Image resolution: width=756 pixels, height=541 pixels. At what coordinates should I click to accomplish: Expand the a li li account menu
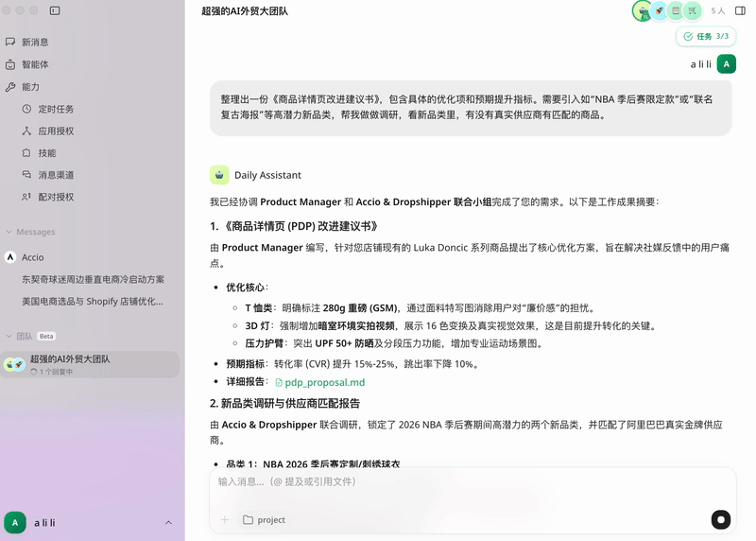point(168,523)
